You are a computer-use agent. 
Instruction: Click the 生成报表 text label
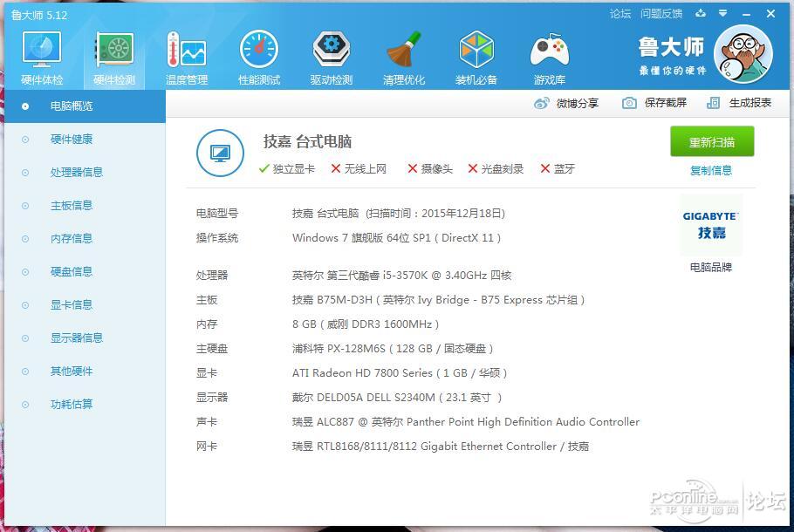pos(750,103)
